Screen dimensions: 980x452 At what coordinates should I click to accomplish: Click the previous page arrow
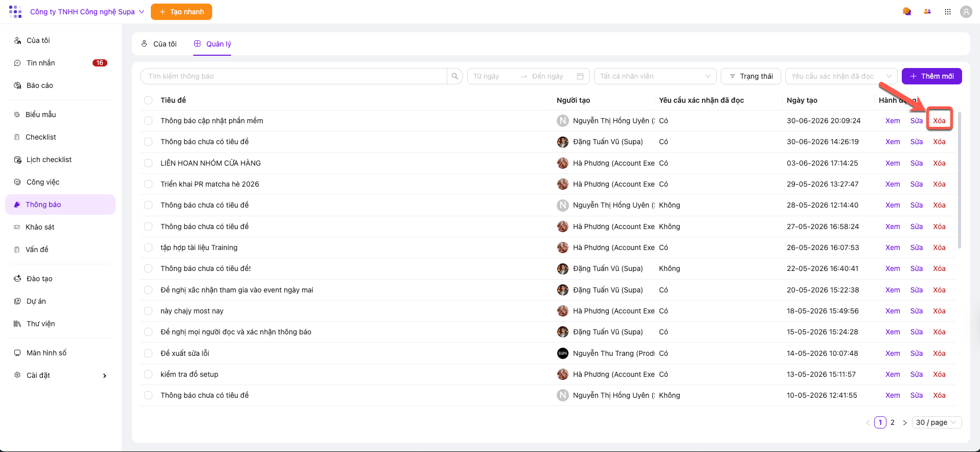tap(868, 422)
